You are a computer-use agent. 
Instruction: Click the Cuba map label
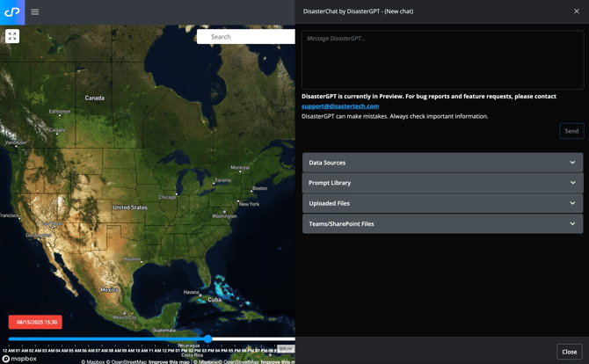(215, 300)
